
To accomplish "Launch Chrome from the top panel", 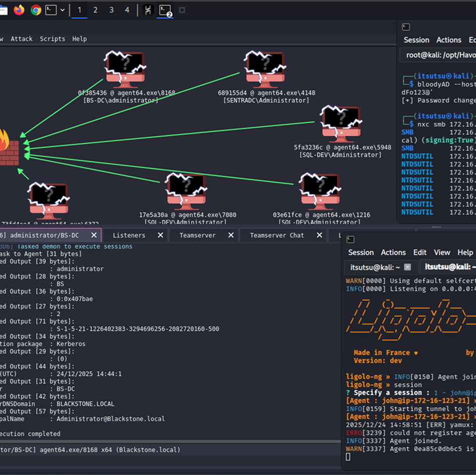I will [36, 10].
